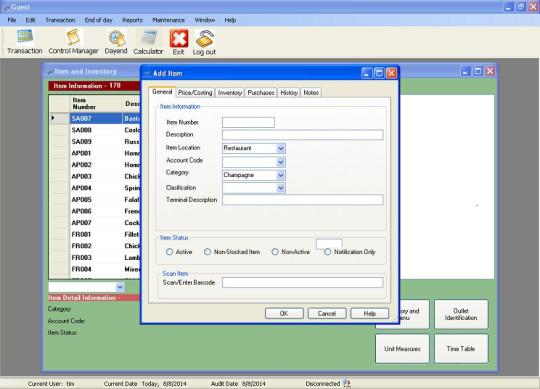The height and width of the screenshot is (389, 540).
Task: Open the Reports menu
Action: [x=132, y=20]
